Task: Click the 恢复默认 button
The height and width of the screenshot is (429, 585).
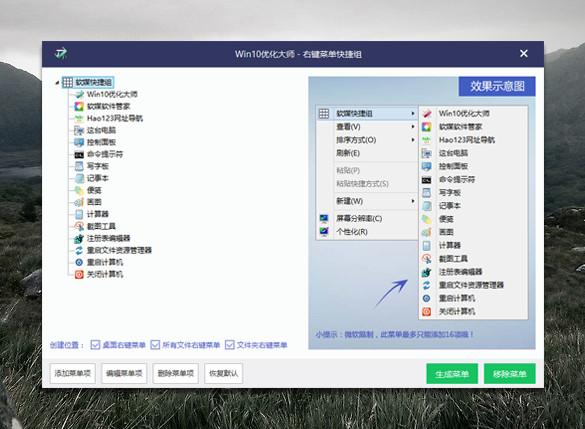Action: coord(223,373)
